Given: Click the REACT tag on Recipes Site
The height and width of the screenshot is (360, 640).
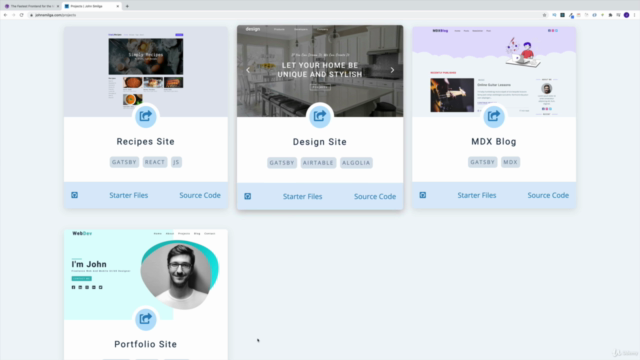Looking at the screenshot, I should [155, 162].
